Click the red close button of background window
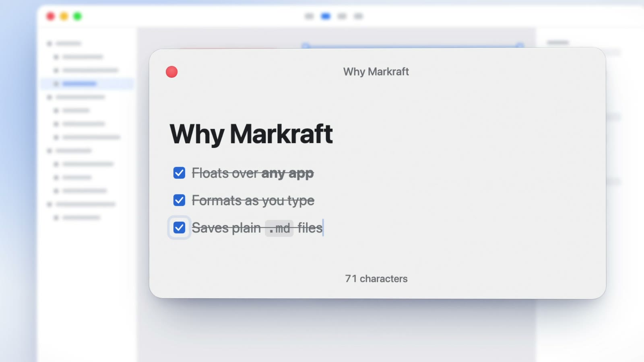The width and height of the screenshot is (644, 362). click(50, 16)
